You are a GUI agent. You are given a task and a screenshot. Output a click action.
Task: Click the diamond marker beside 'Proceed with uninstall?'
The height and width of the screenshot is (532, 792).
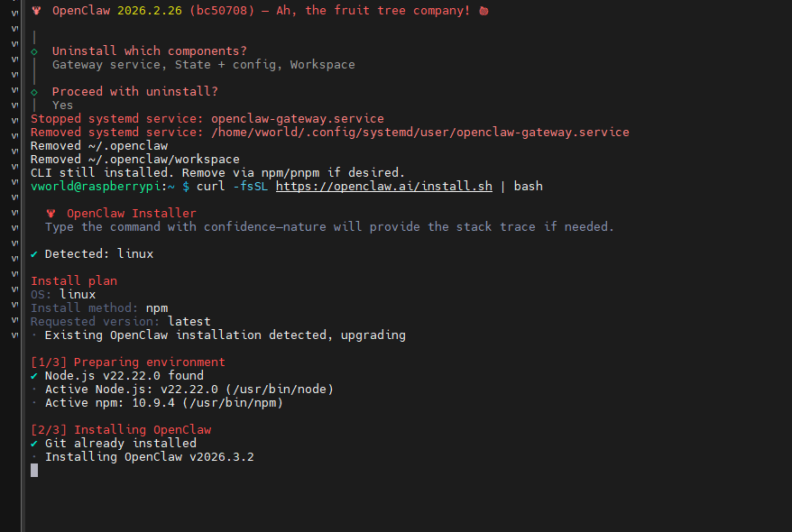click(x=34, y=92)
